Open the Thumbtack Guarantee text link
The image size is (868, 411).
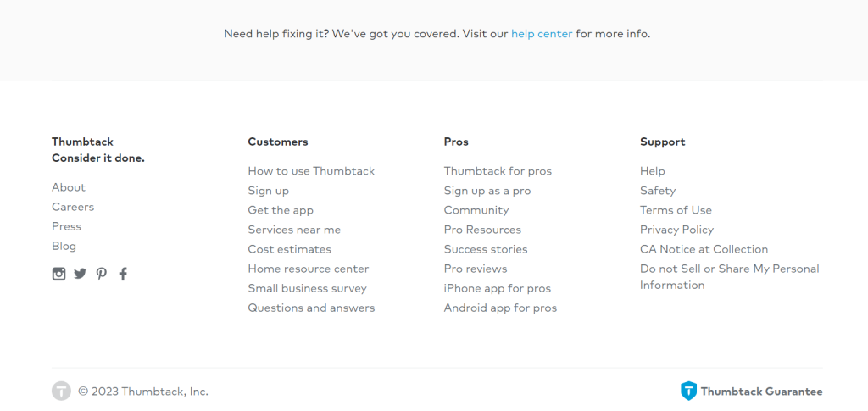pyautogui.click(x=761, y=392)
